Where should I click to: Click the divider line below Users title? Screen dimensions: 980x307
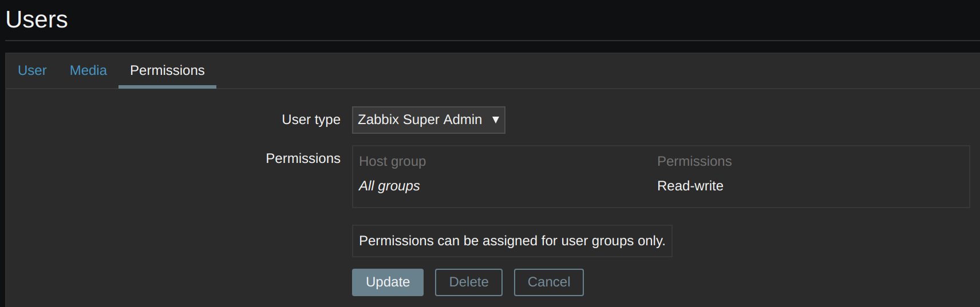pos(492,41)
